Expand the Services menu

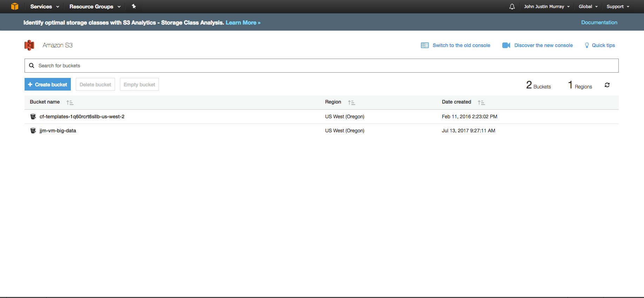click(45, 7)
